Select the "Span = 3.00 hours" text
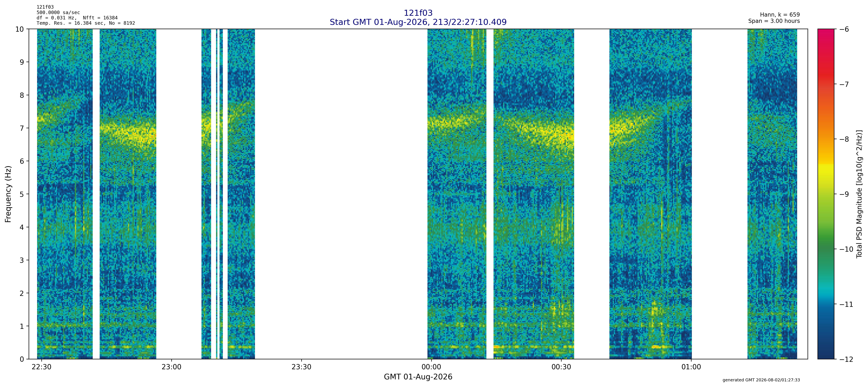Image resolution: width=868 pixels, height=387 pixels. (774, 21)
